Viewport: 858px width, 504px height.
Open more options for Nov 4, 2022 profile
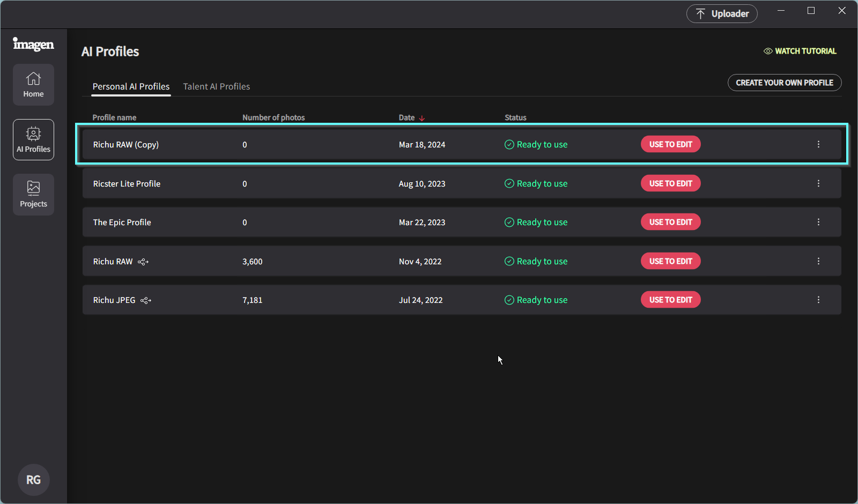[x=818, y=261]
